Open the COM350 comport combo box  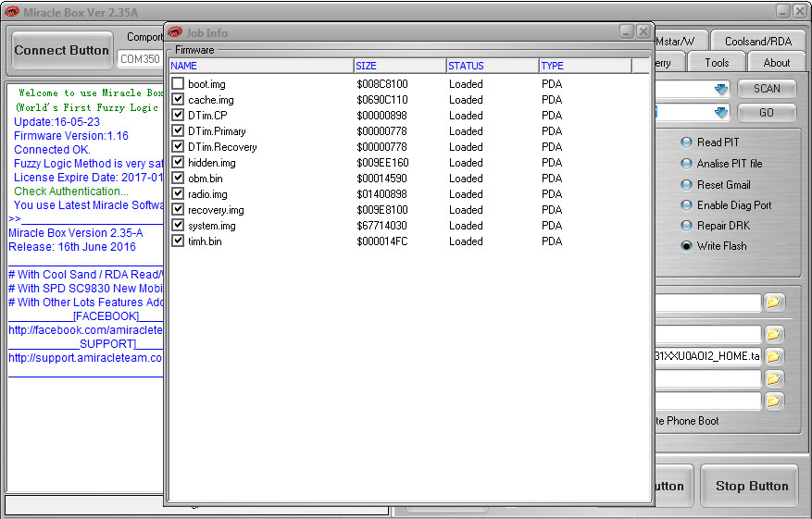tap(141, 59)
